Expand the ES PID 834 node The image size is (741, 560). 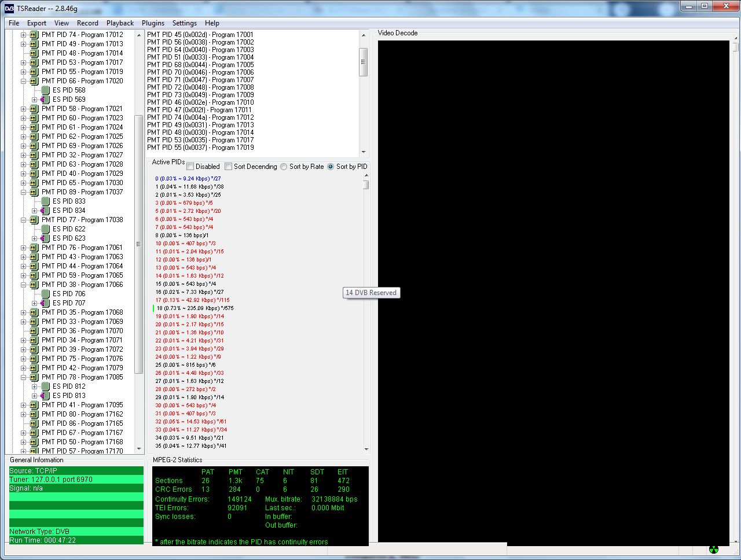pos(35,211)
